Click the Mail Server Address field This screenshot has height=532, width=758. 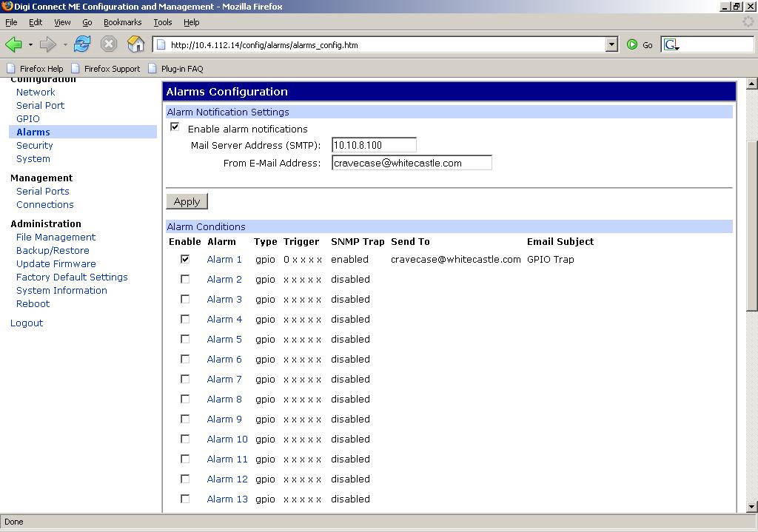374,145
